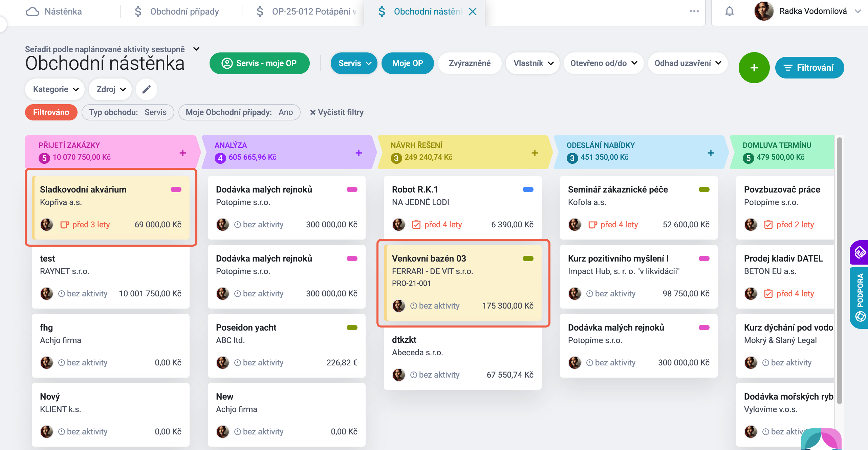Click pink color tag on Sladkovodní akvárium card
The width and height of the screenshot is (868, 450).
click(x=176, y=189)
